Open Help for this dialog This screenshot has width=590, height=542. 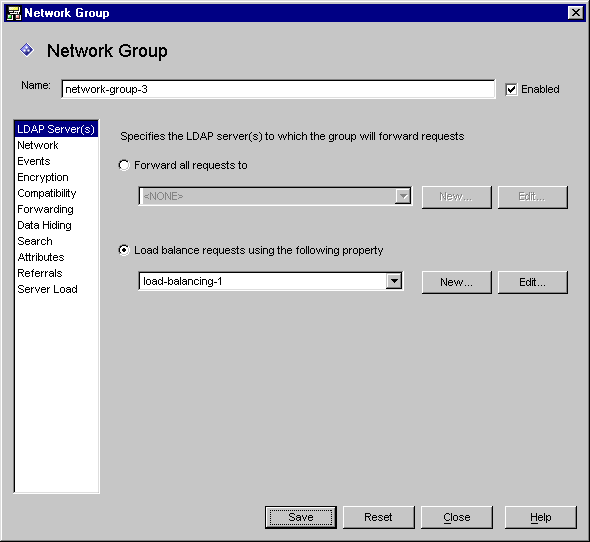coord(540,517)
